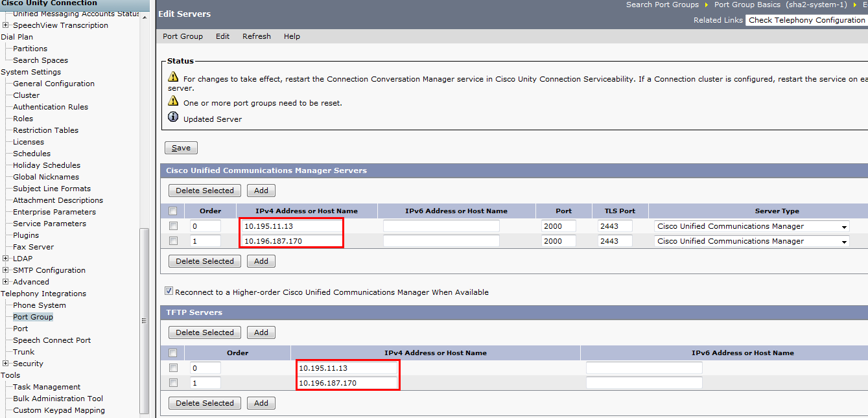The width and height of the screenshot is (868, 418).
Task: Click the Save button
Action: tap(181, 148)
